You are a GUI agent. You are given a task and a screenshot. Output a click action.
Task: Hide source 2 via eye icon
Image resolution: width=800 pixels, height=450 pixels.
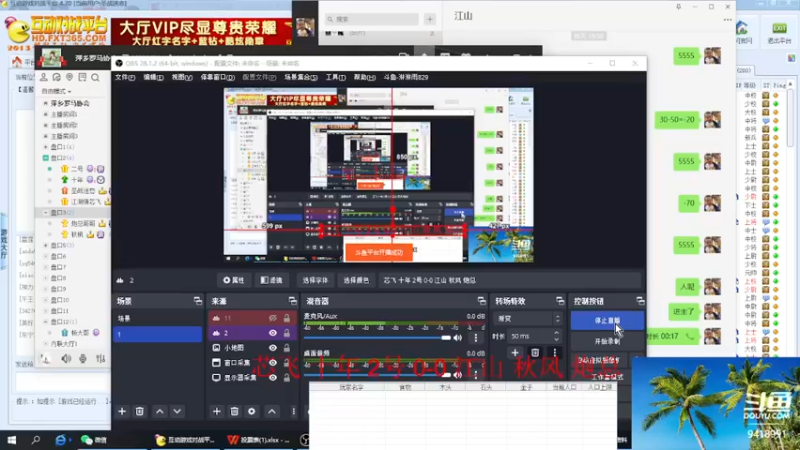click(x=273, y=333)
